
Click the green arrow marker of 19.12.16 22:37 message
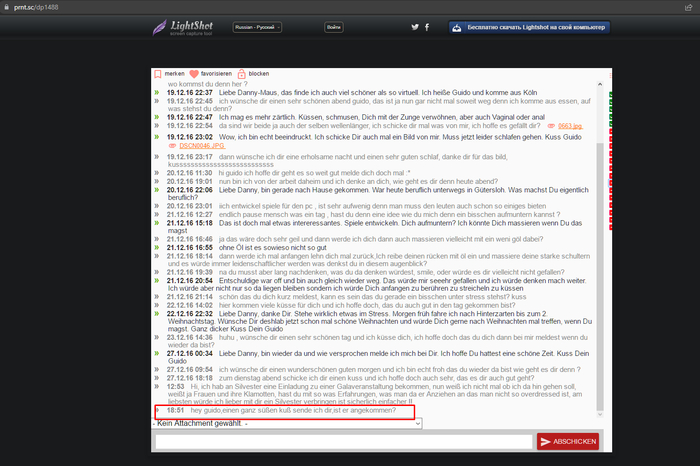click(x=157, y=92)
